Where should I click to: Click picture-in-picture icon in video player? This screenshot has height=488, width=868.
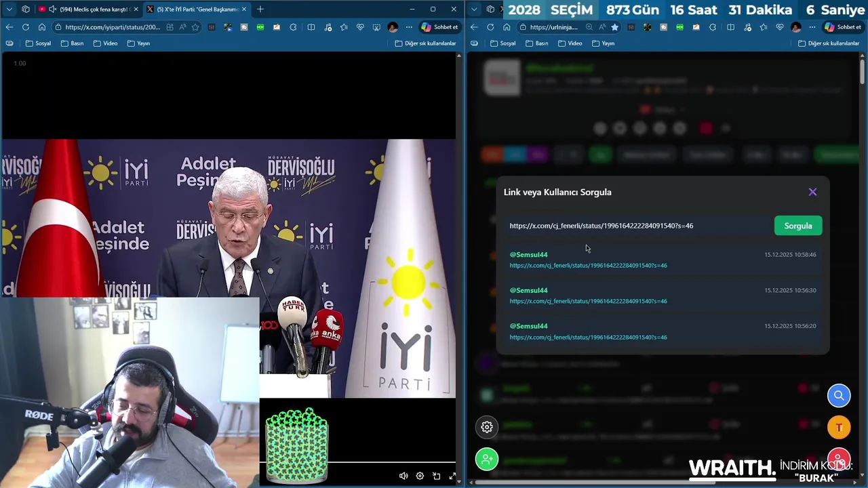click(x=436, y=476)
